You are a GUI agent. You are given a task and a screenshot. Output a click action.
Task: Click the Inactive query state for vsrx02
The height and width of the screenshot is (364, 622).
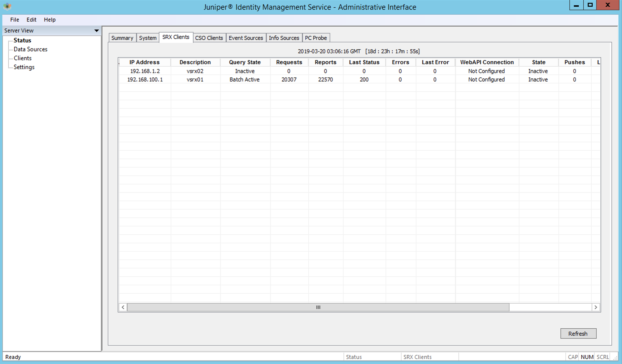(x=245, y=71)
